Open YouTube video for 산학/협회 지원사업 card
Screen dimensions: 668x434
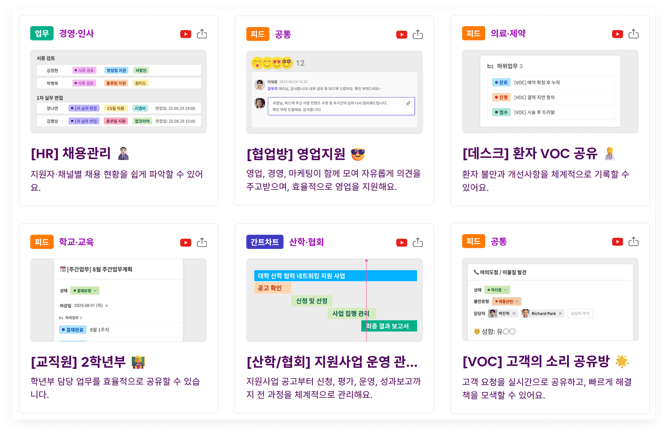click(401, 242)
